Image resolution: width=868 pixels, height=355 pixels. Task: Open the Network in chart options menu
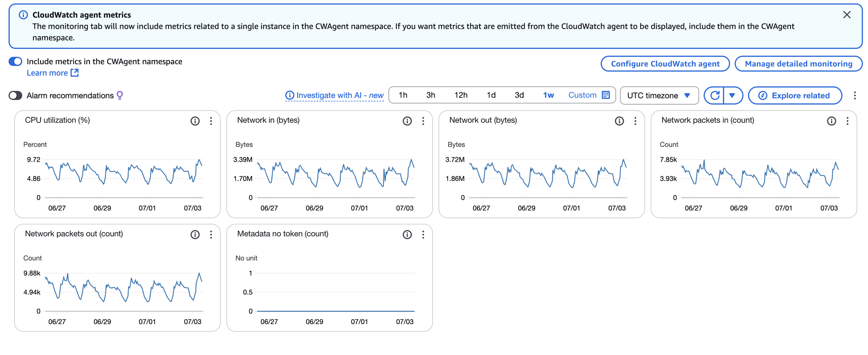coord(423,121)
